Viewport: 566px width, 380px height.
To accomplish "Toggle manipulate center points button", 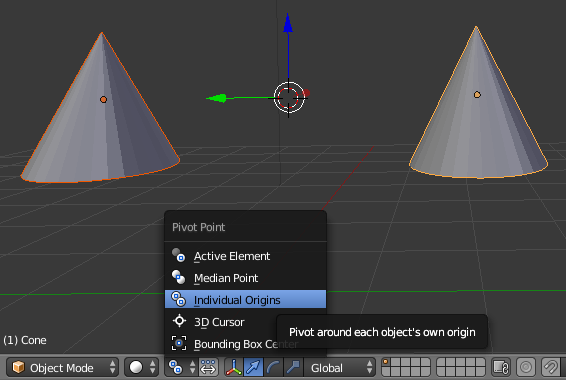I will 208,368.
